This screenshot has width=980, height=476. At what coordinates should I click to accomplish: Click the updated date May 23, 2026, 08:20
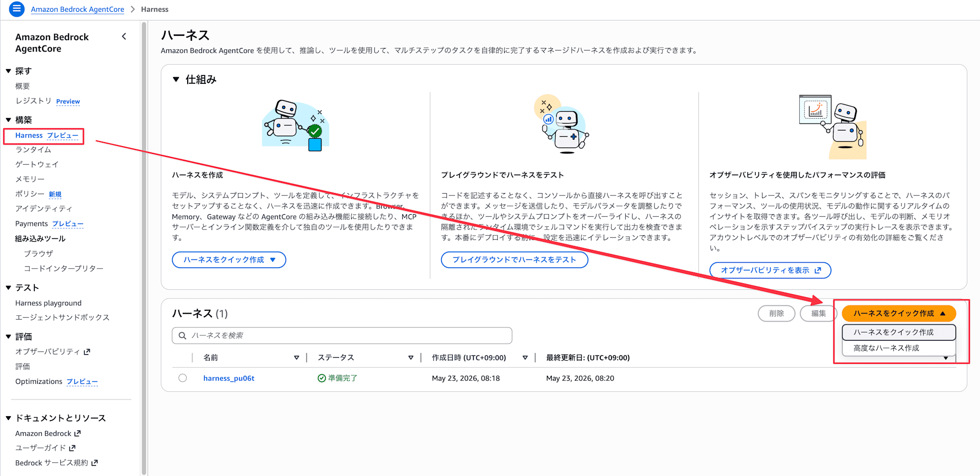click(580, 378)
